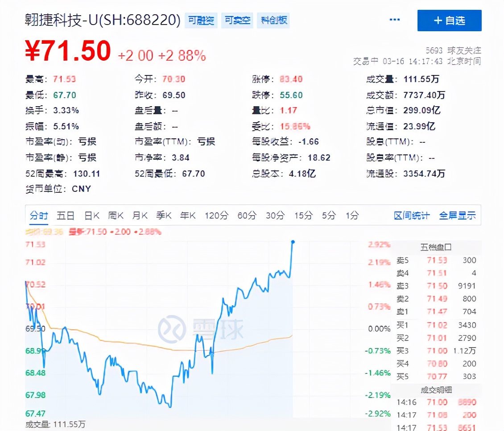Select the 卖5 order row at 71.53
This screenshot has height=431, width=504.
point(436,260)
